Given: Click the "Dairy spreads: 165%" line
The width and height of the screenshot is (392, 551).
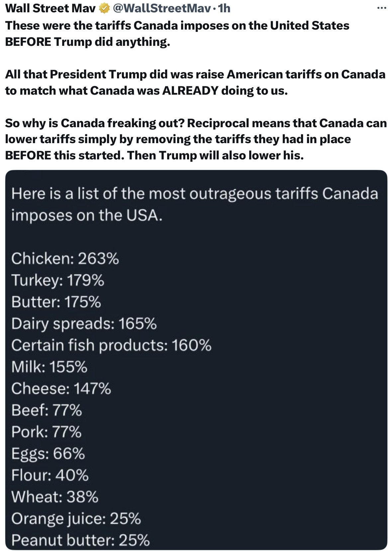Looking at the screenshot, I should pos(84,323).
